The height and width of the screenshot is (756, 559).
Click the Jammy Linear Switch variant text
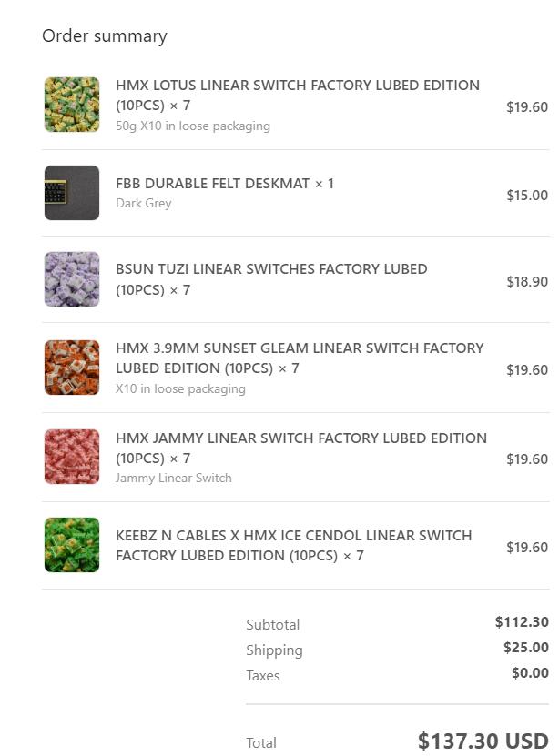[174, 478]
